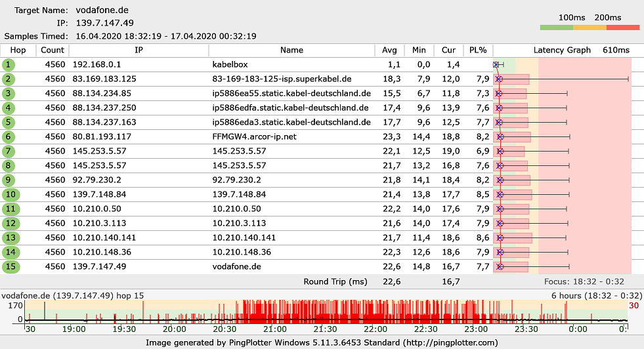Click the 21:00 timeline label

[275, 329]
